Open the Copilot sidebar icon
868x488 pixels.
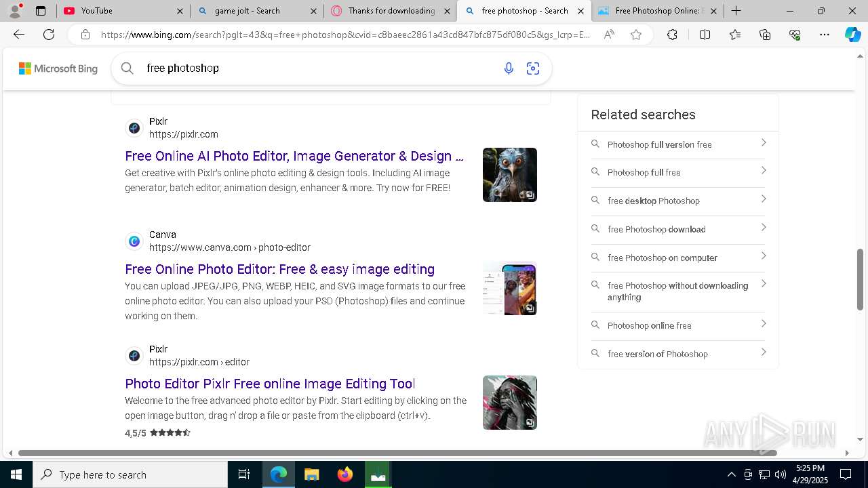(852, 35)
